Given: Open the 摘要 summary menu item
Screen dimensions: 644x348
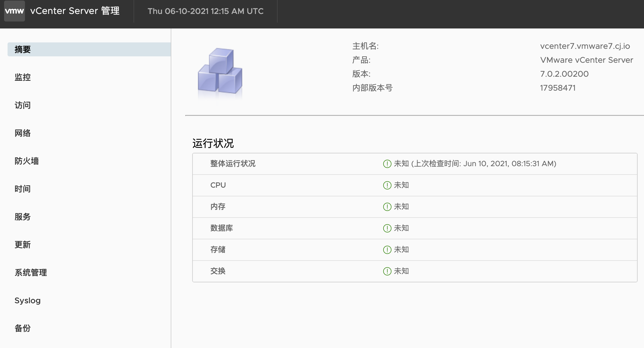Looking at the screenshot, I should point(23,49).
